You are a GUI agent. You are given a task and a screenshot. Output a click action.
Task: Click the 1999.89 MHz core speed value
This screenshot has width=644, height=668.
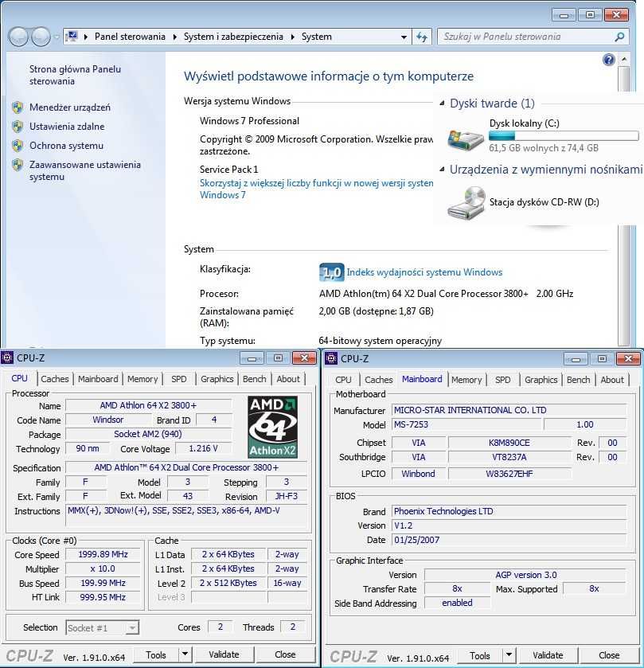pos(103,554)
